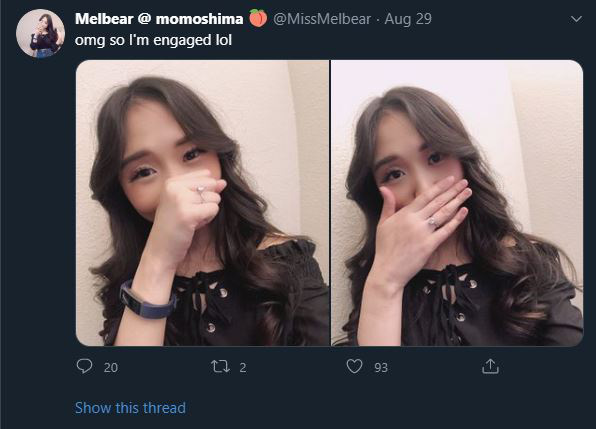596x429 pixels.
Task: Open the right photo with open hand
Action: (457, 203)
